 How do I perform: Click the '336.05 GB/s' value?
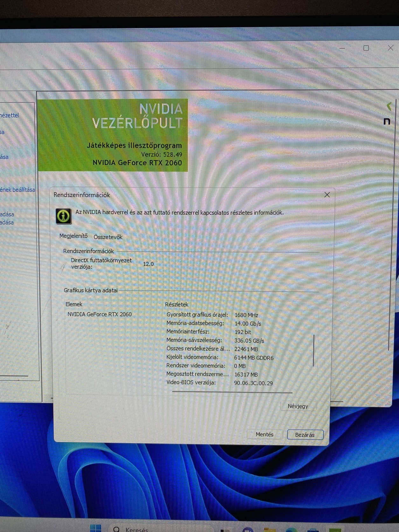pyautogui.click(x=249, y=340)
